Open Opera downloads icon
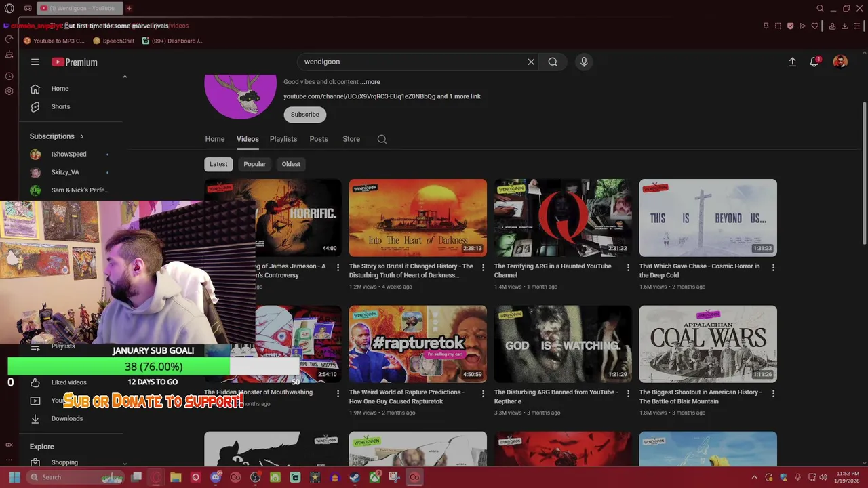Viewport: 868px width, 488px height. (x=845, y=26)
